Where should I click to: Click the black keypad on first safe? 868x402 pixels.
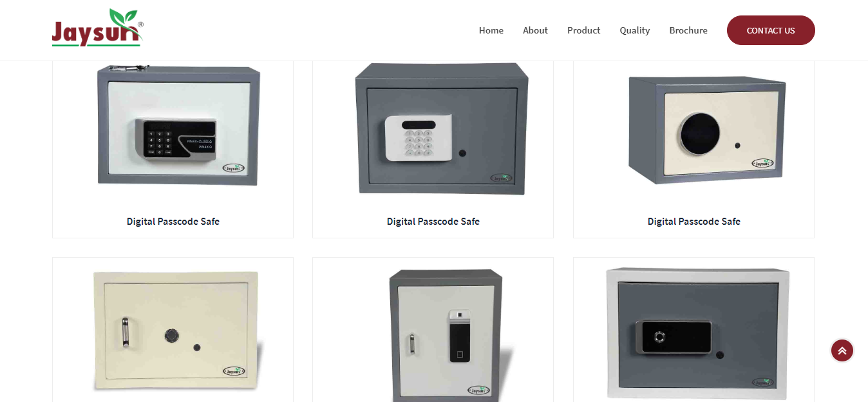coord(179,139)
